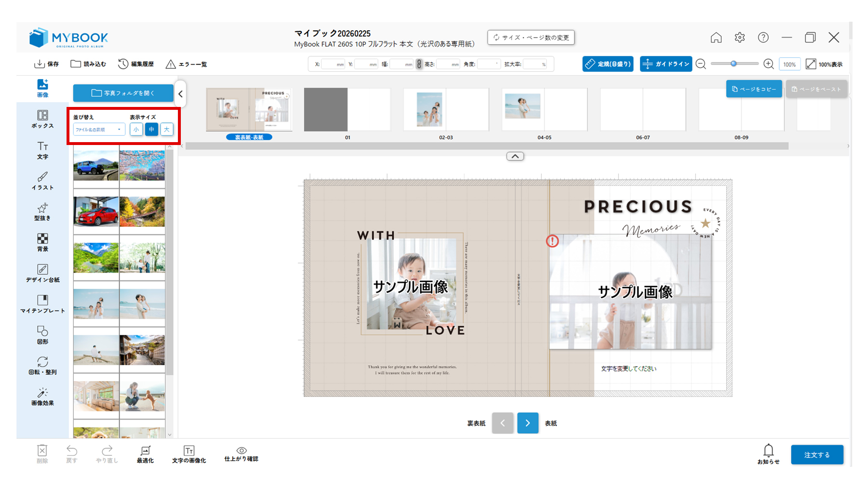Open the 図形 shapes tool
The width and height of the screenshot is (868, 488).
click(42, 335)
